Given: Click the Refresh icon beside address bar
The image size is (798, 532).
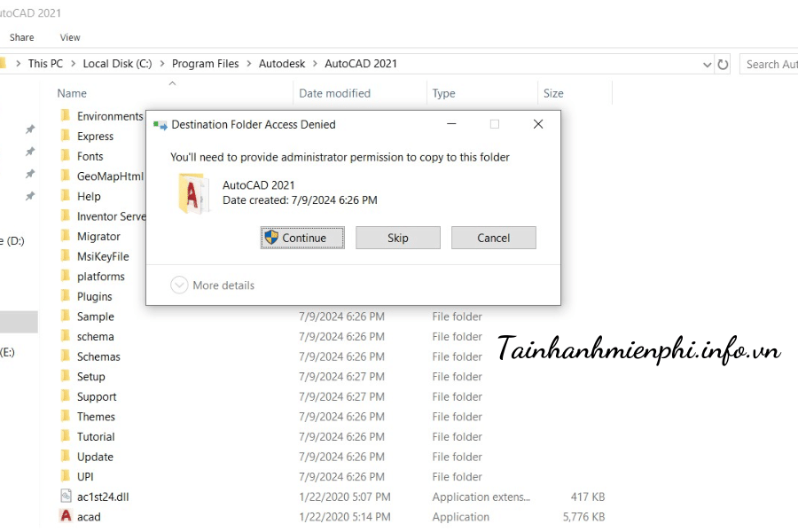Looking at the screenshot, I should tap(724, 64).
